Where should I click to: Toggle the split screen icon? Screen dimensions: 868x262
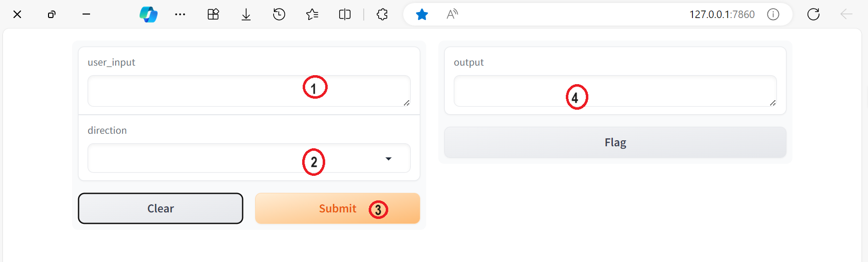(x=345, y=15)
